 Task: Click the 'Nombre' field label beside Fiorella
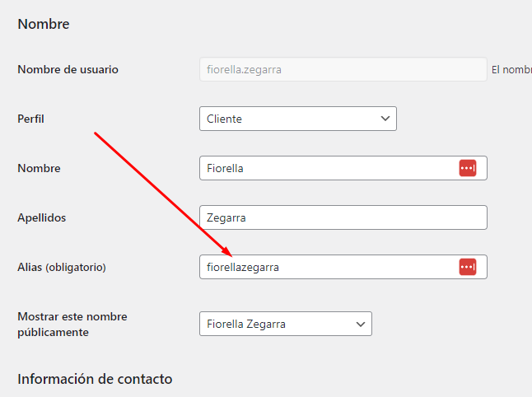[x=39, y=168]
